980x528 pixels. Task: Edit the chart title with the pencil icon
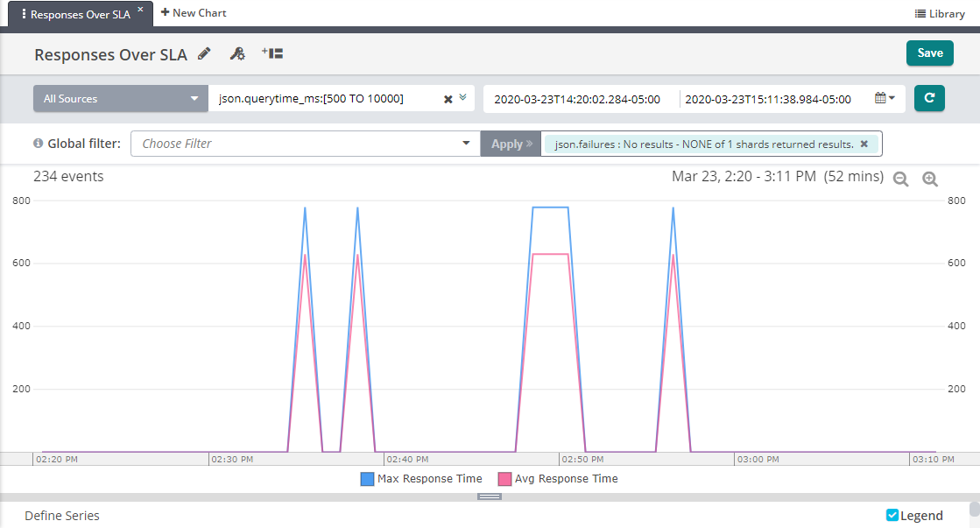[205, 54]
